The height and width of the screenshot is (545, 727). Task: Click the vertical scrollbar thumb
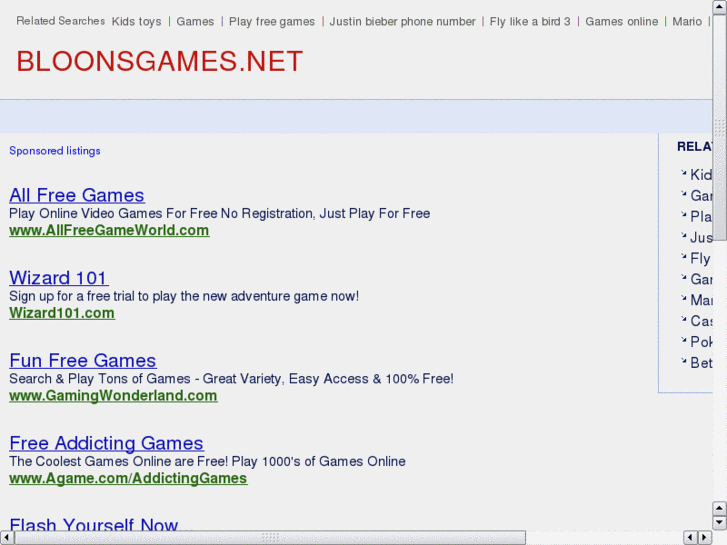pyautogui.click(x=720, y=128)
